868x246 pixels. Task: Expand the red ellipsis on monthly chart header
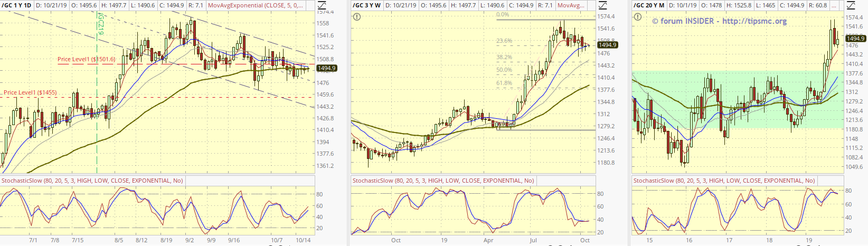click(835, 5)
